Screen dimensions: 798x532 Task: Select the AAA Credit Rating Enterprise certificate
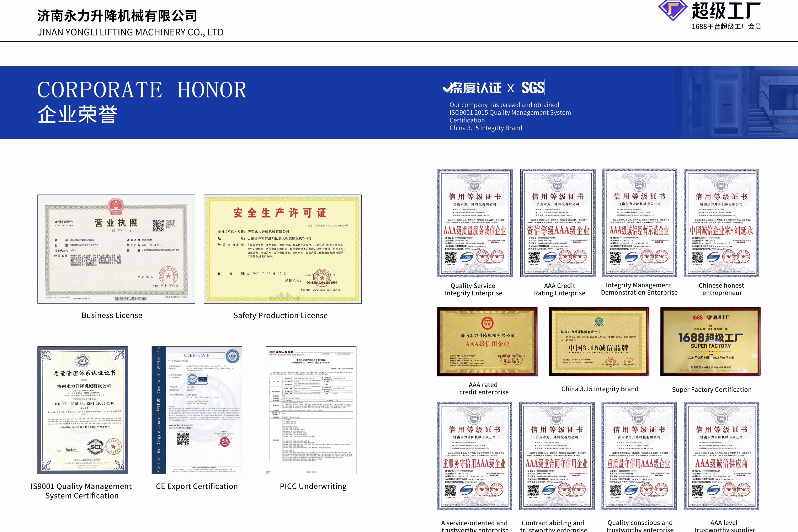558,223
